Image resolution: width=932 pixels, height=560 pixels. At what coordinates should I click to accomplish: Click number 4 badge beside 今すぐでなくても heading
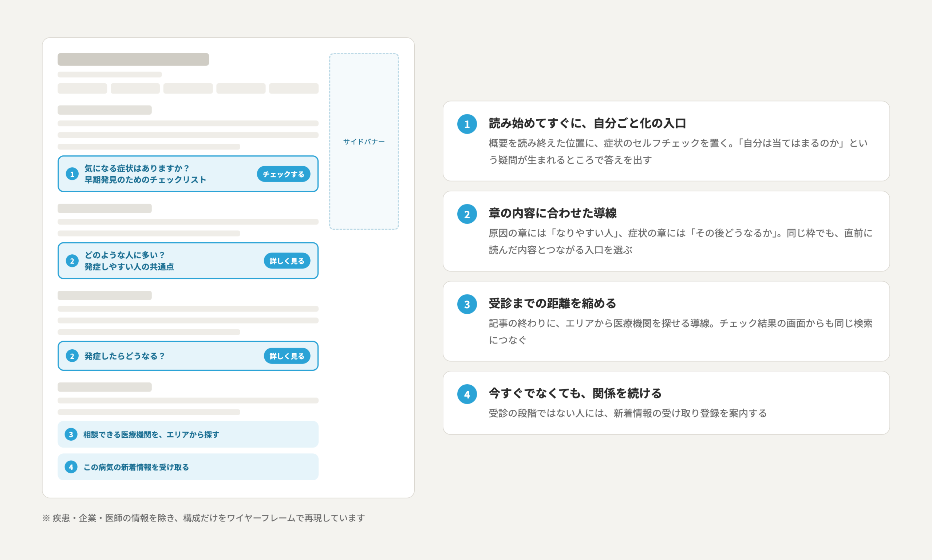pyautogui.click(x=467, y=394)
